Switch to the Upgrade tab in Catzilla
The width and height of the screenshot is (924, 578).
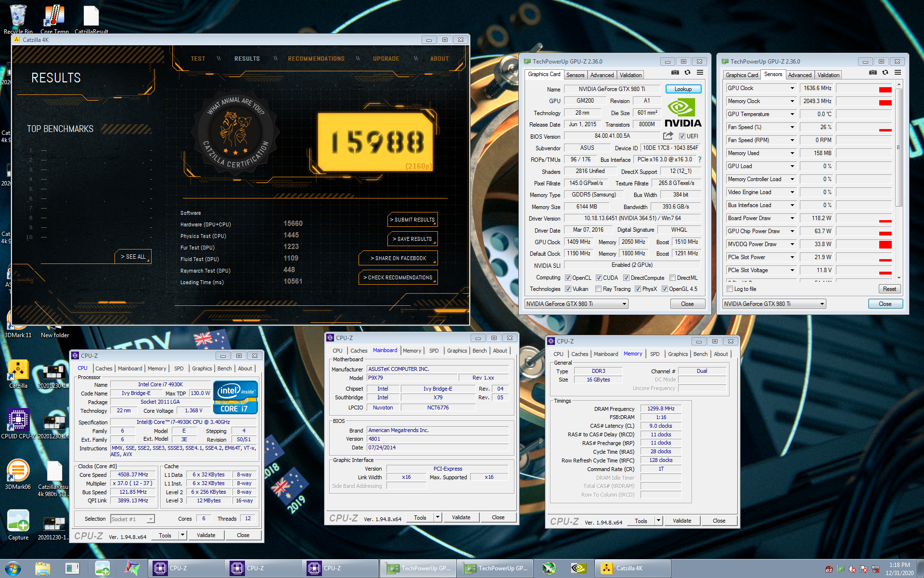coord(386,59)
